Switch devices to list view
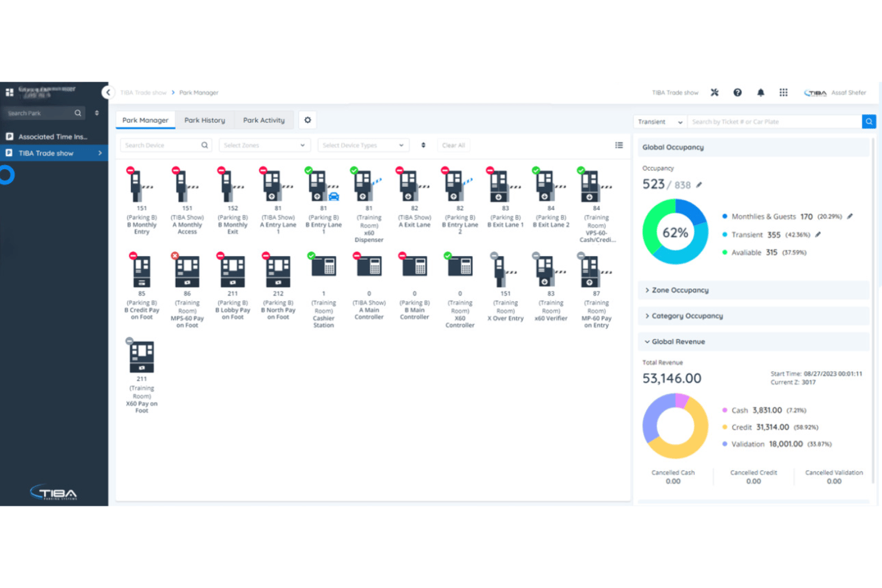The height and width of the screenshot is (588, 882). click(x=619, y=145)
